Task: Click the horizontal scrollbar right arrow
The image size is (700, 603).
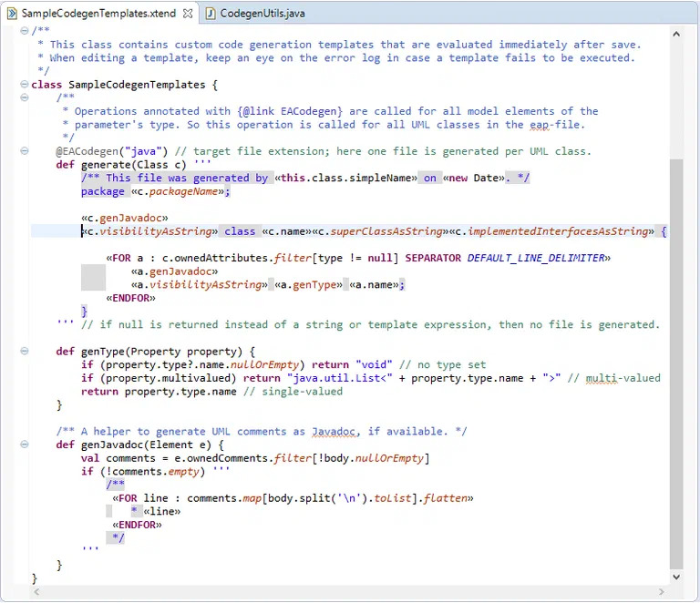Action: 661,592
